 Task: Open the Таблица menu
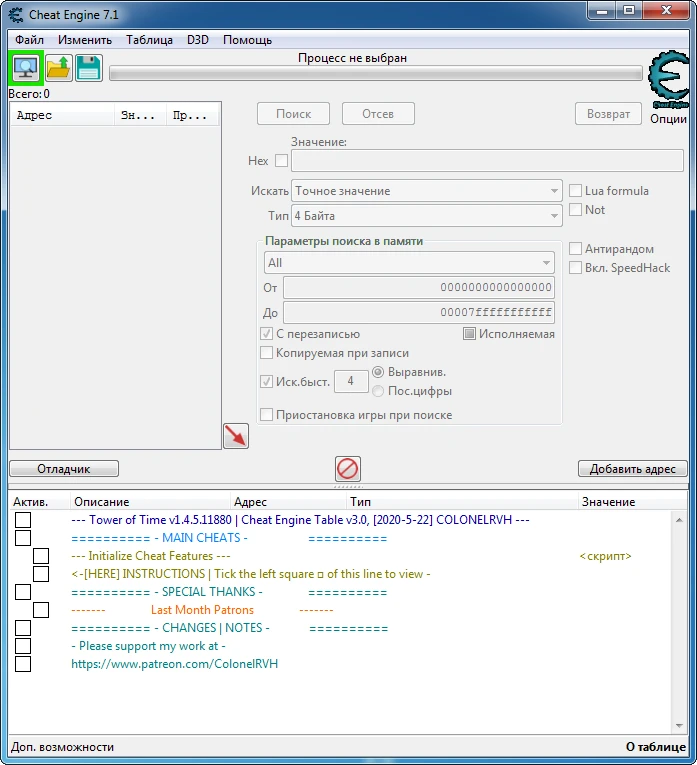click(149, 40)
